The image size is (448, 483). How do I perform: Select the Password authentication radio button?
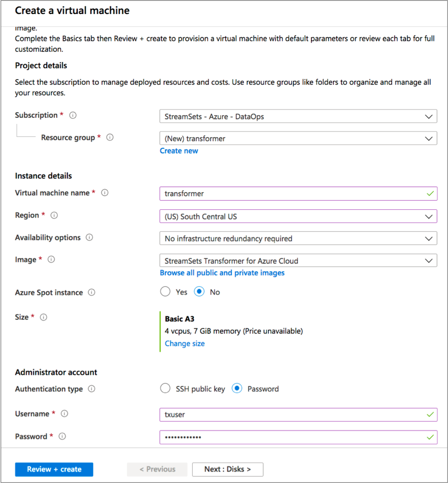[x=237, y=388]
